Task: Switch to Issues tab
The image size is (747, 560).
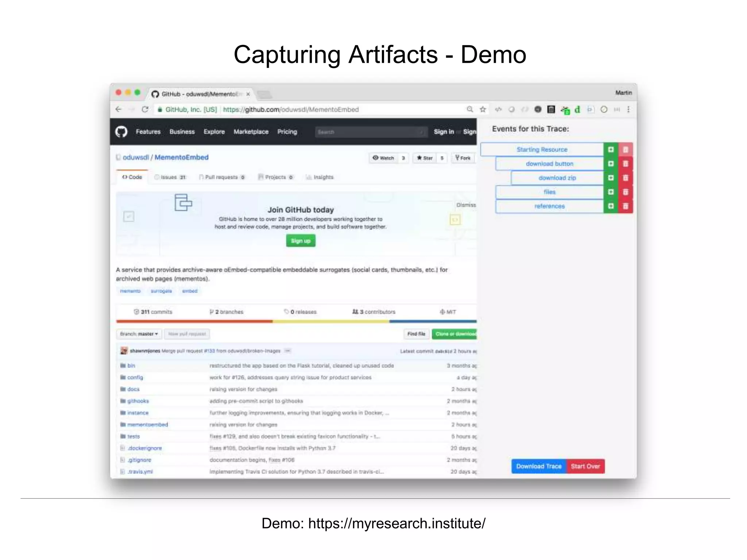Action: click(170, 177)
